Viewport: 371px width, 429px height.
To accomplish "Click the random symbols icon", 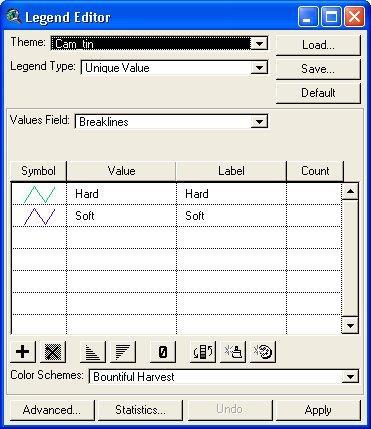I will click(x=263, y=352).
